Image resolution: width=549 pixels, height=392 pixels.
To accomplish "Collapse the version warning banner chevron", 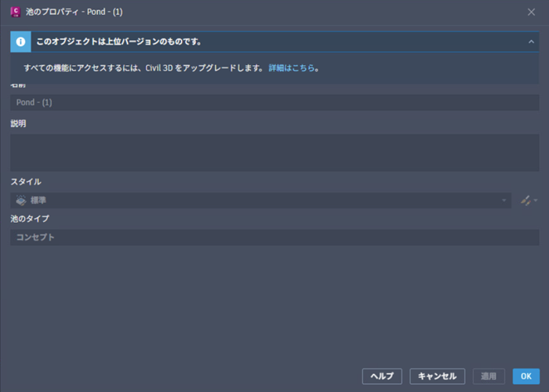I will pos(532,41).
